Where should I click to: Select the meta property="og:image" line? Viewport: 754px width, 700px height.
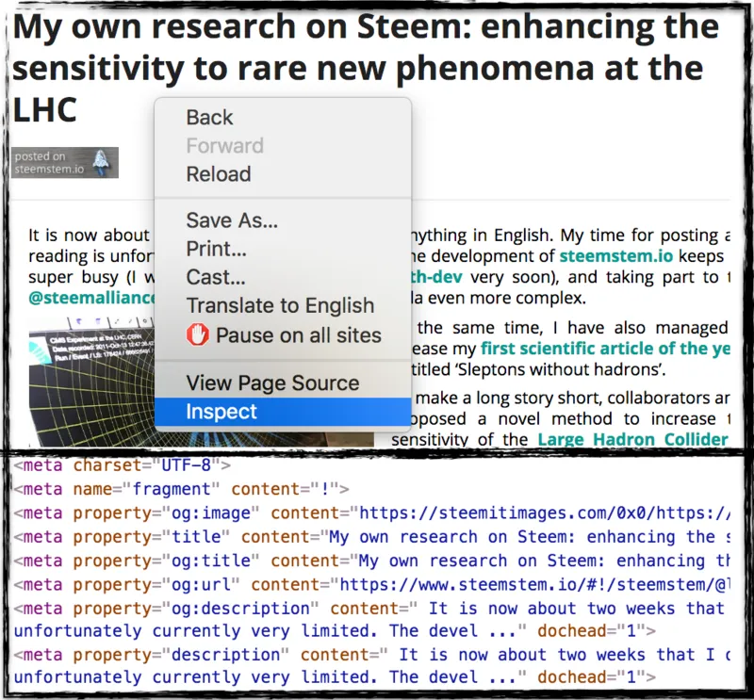[371, 513]
